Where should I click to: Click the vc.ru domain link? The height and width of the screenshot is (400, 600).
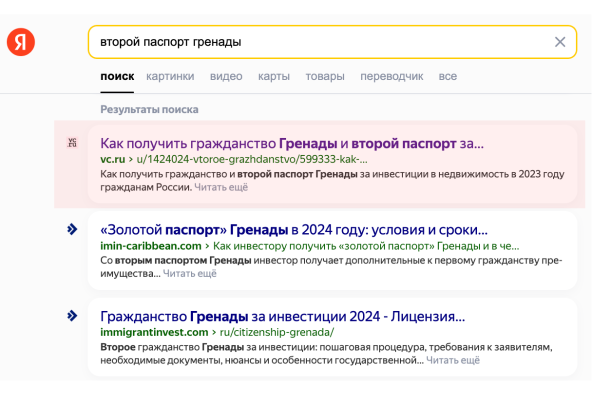click(x=112, y=159)
